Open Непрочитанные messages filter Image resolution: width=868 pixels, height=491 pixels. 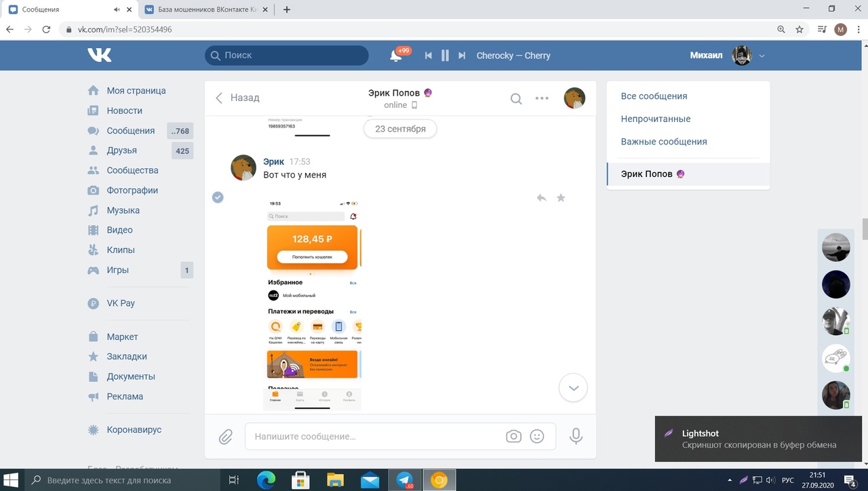pos(655,119)
